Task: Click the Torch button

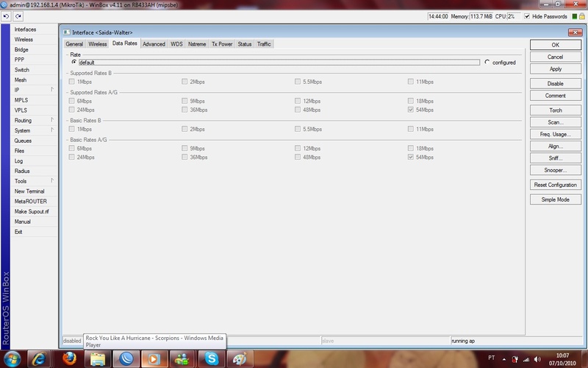Action: click(x=556, y=110)
